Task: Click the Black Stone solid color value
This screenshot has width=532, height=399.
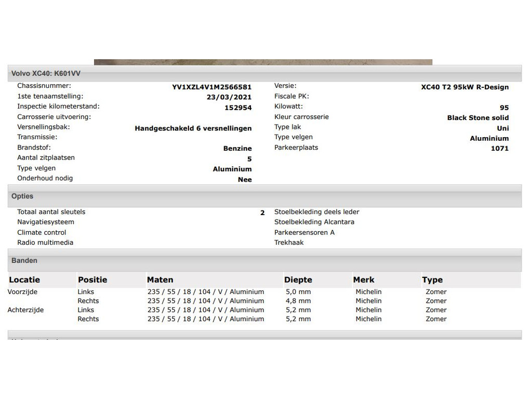Action: coord(478,118)
